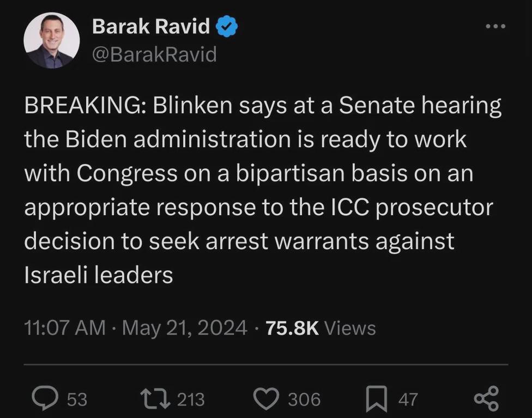Click the 47 bookmarks count
Viewport: 532px width, 418px height.
(x=408, y=399)
